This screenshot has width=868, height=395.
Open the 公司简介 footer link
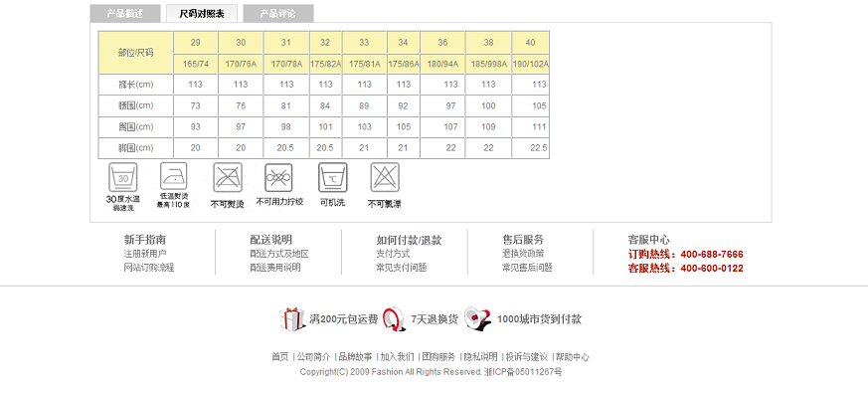313,357
